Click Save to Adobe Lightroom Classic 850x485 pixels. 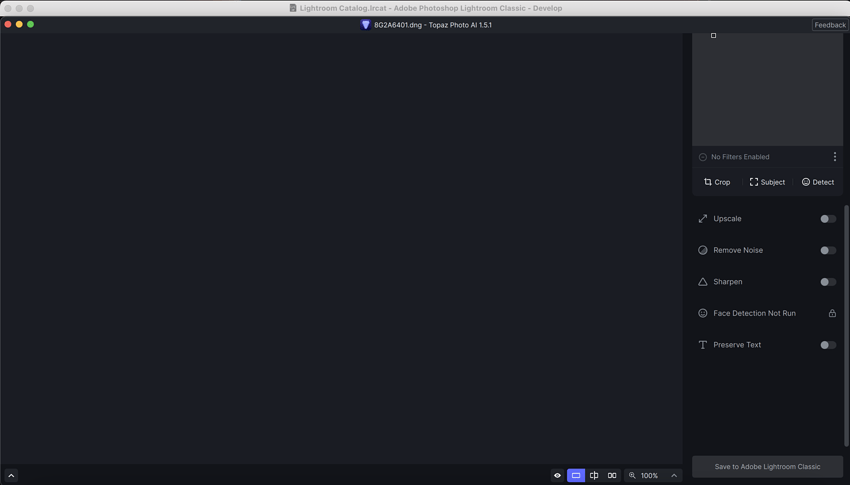[767, 467]
